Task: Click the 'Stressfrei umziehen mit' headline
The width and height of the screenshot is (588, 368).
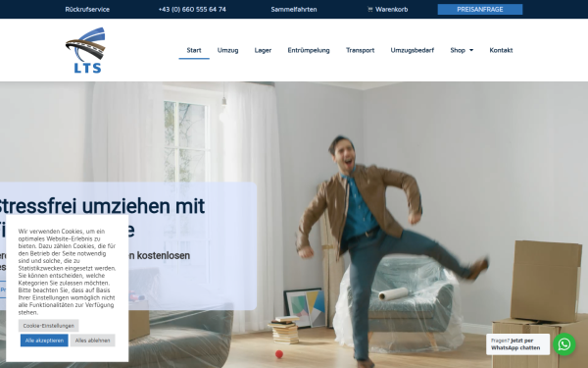Action: pyautogui.click(x=101, y=206)
